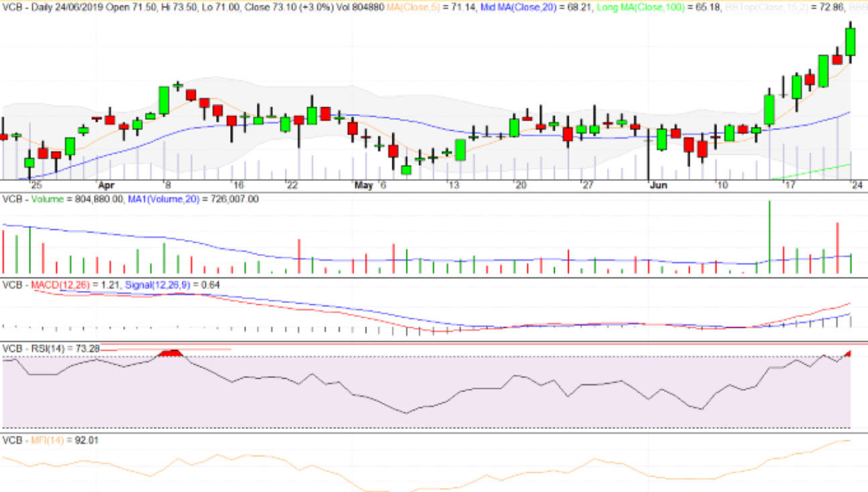
Task: Click the "Apr" month label on date axis
Action: [x=106, y=185]
